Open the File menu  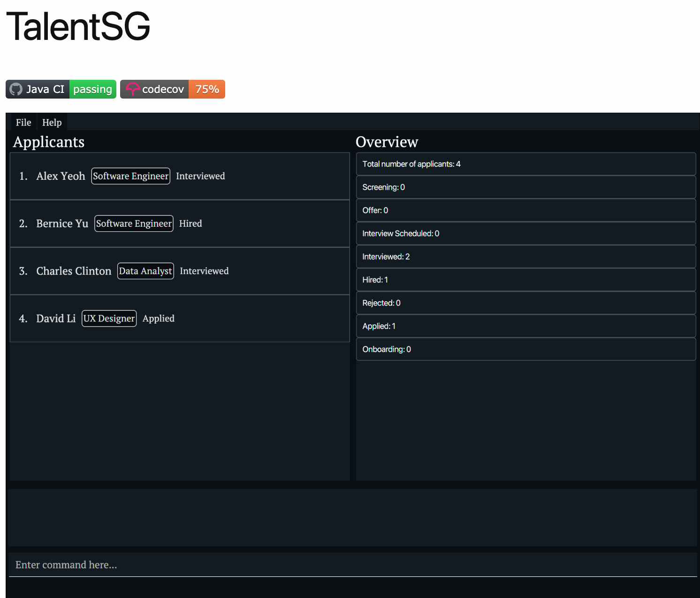click(23, 122)
